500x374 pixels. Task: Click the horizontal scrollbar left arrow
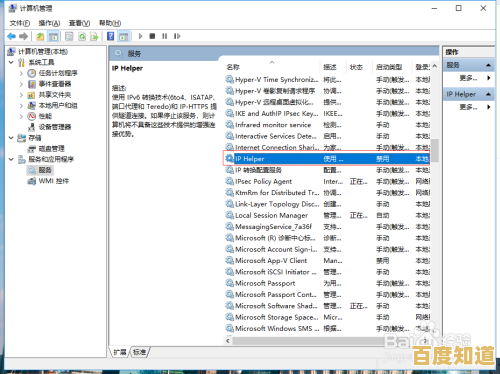tap(228, 341)
